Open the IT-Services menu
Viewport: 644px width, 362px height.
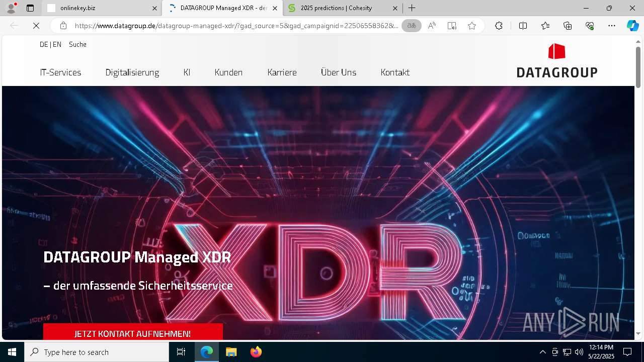(60, 72)
